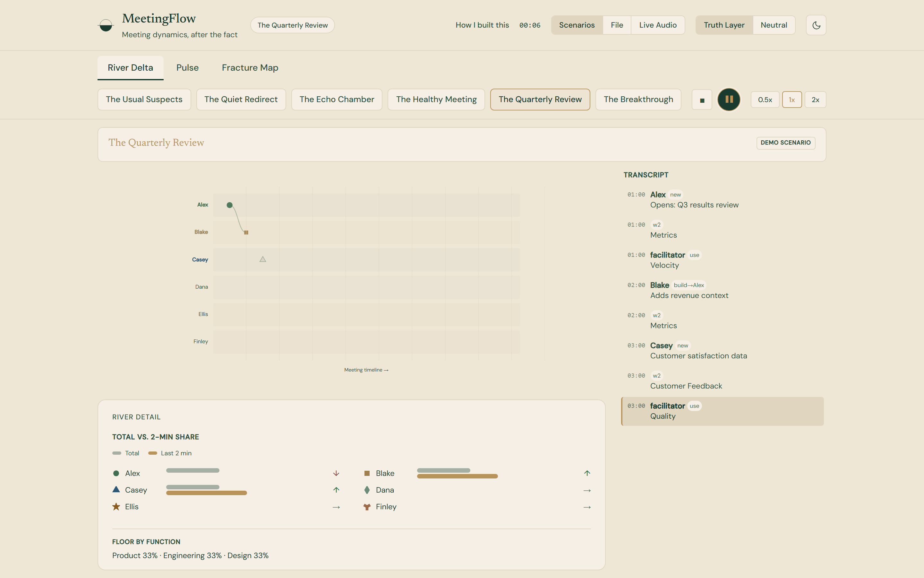The image size is (924, 578).
Task: Load The Breakthrough scenario
Action: (x=638, y=100)
